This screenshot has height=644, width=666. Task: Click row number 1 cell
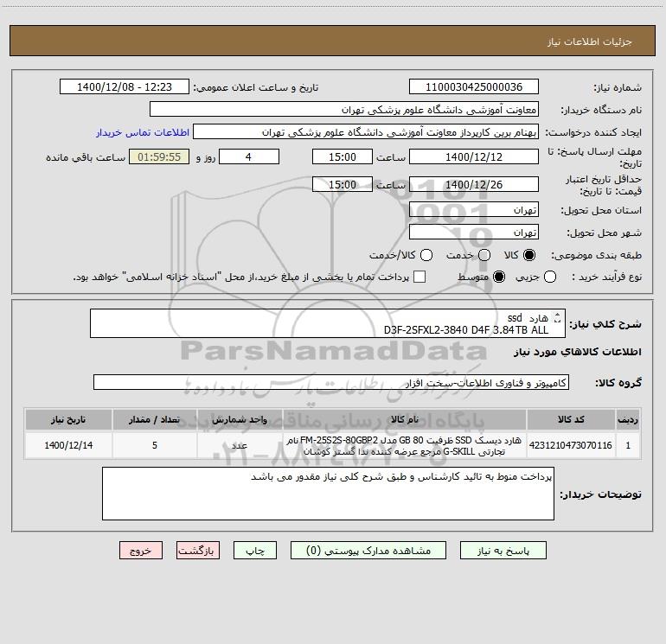click(x=628, y=445)
